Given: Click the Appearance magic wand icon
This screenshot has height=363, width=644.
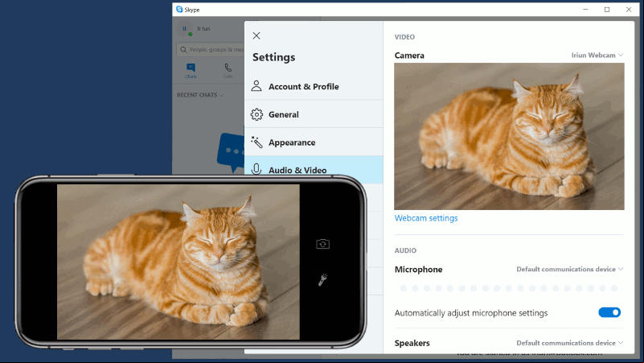Looking at the screenshot, I should pyautogui.click(x=256, y=142).
